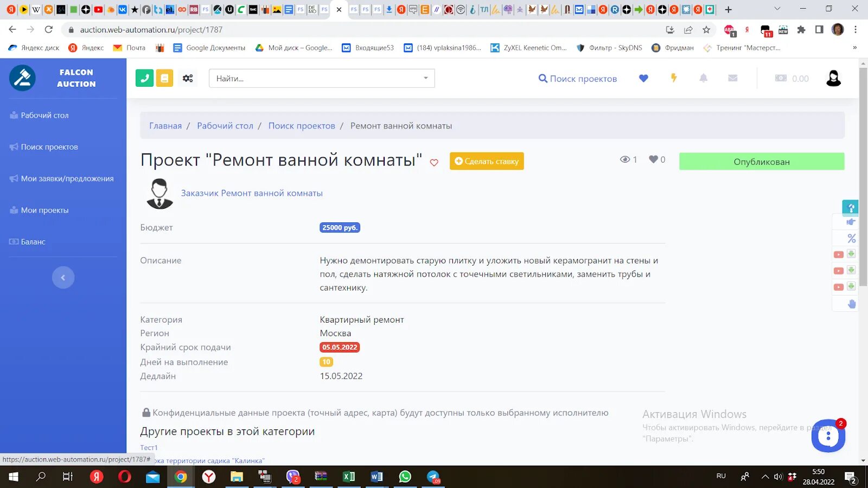This screenshot has height=488, width=868.
Task: Click the blue heart favorites icon in header
Action: point(643,78)
